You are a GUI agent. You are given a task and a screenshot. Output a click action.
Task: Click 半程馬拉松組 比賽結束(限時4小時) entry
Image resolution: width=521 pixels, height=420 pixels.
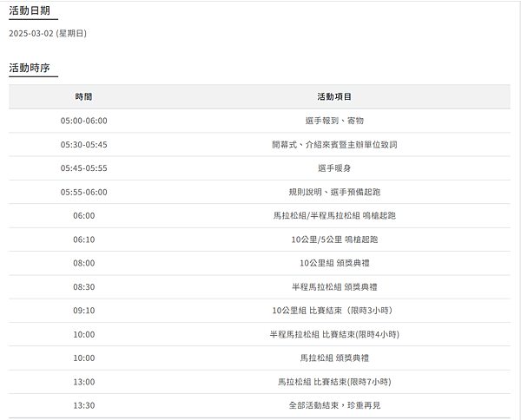(x=334, y=334)
